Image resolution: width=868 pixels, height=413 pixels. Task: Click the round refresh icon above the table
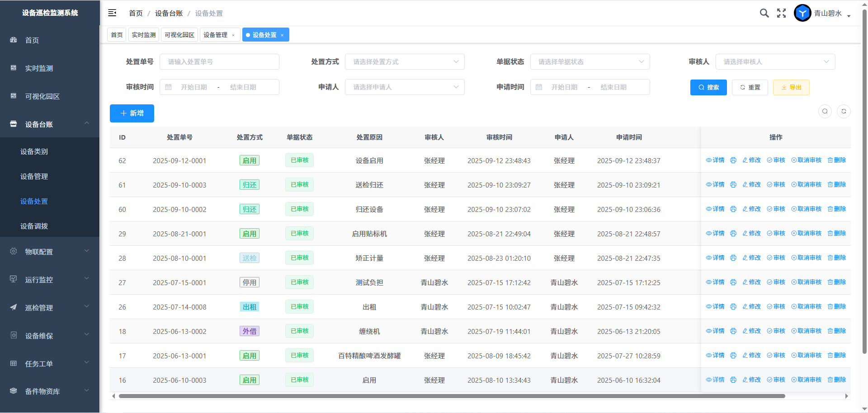pyautogui.click(x=844, y=111)
